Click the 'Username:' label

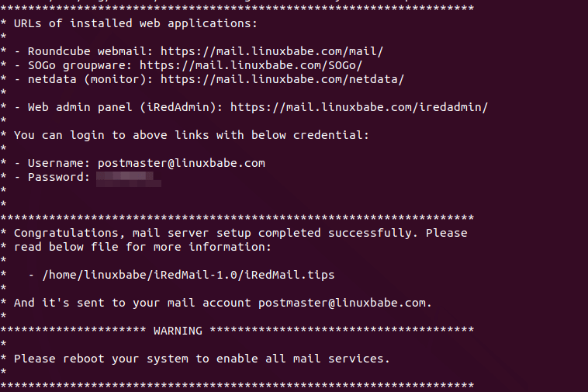point(60,163)
